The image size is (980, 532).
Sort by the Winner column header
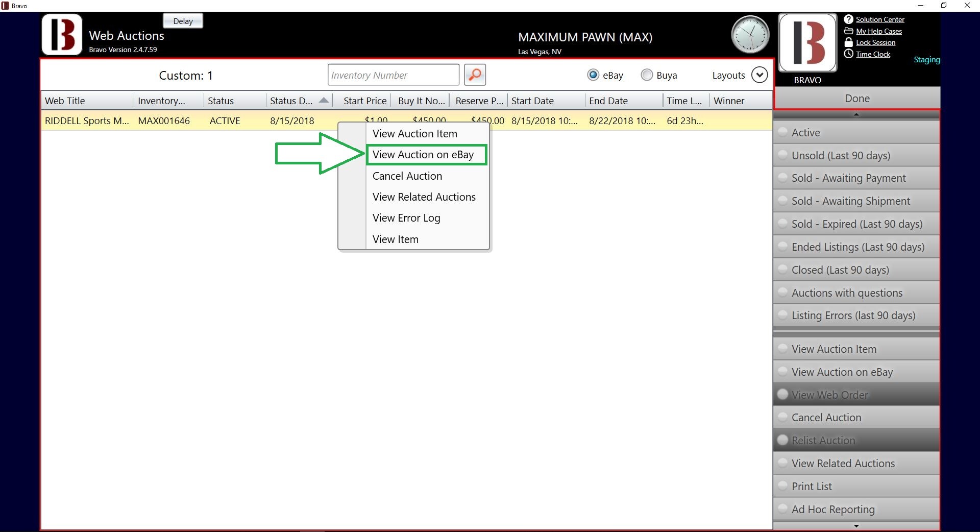click(741, 101)
